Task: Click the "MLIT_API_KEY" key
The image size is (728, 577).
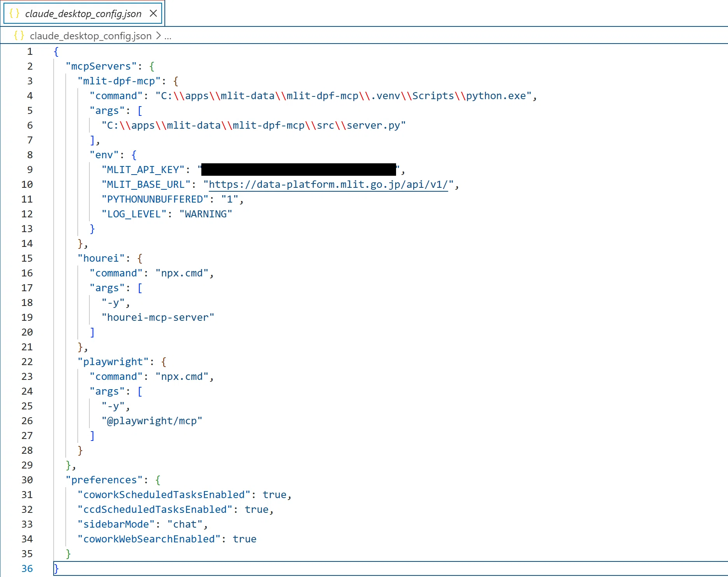Action: point(143,170)
